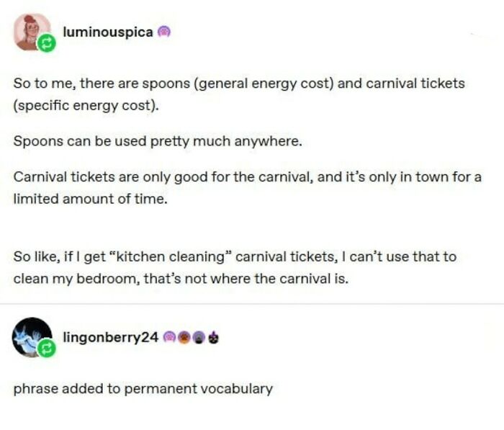Viewport: 504px width, 430px height.
Task: Click the divider line between the two posts
Action: (x=252, y=304)
